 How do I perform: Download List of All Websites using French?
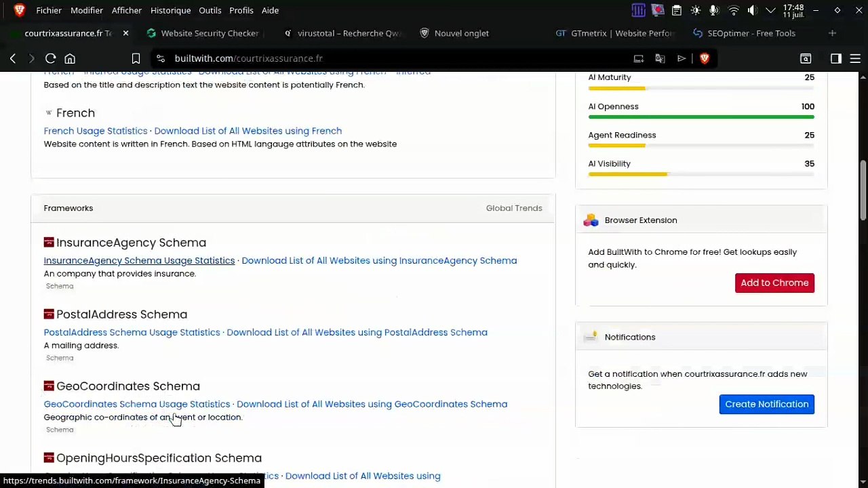[248, 131]
